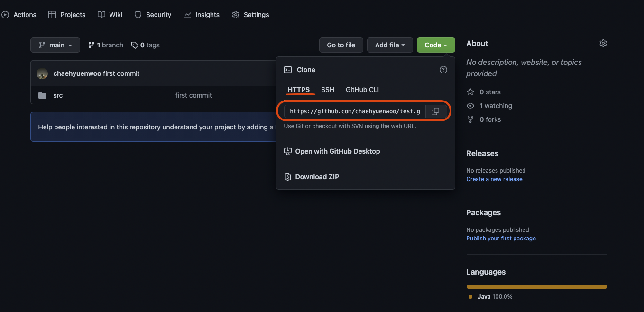Click the GitHub Desktop icon in Clone menu

pyautogui.click(x=288, y=151)
